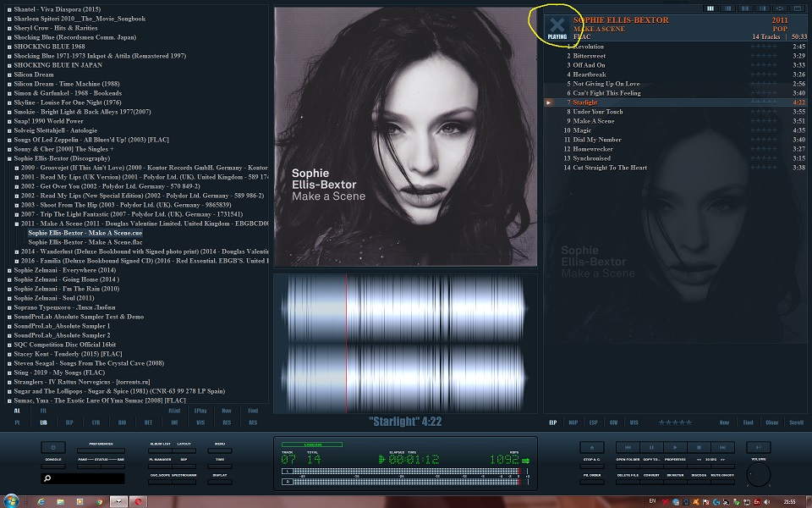
Task: Click the Eject button above STOP A. C.
Action: [591, 447]
